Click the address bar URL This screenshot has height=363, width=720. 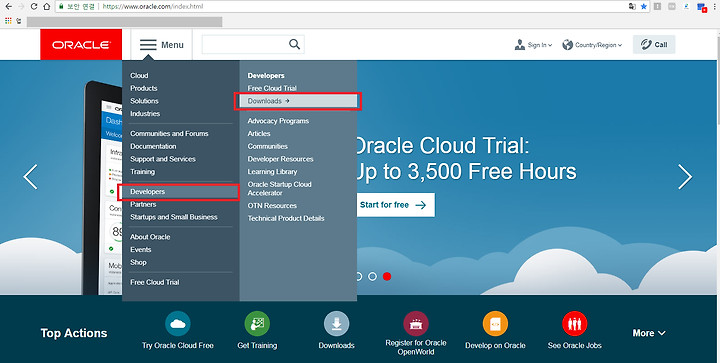(152, 6)
